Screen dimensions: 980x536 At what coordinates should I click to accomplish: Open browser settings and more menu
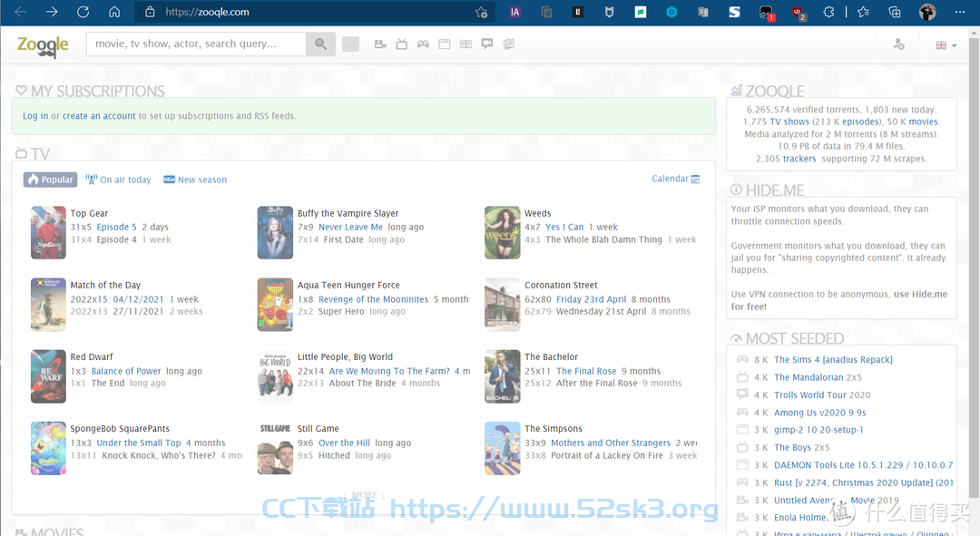click(960, 12)
